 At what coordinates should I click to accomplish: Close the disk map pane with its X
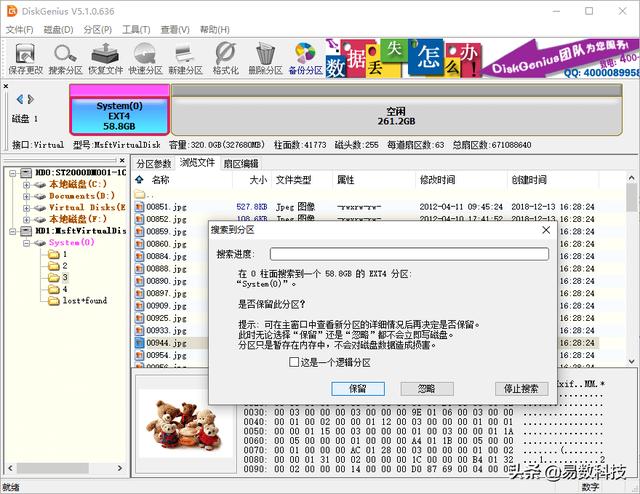[6, 86]
